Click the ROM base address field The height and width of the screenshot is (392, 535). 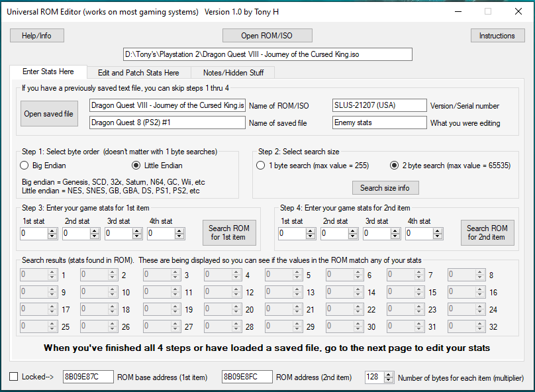click(88, 377)
